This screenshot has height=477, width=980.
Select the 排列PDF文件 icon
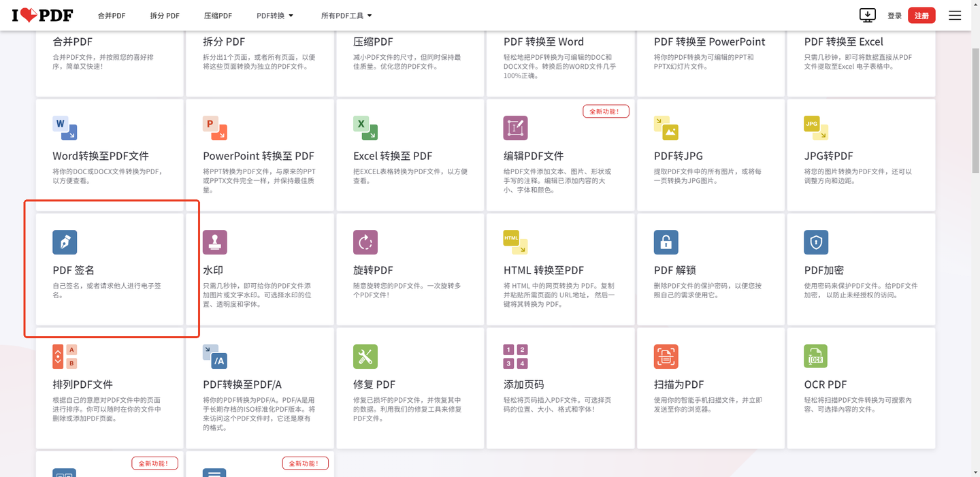(x=65, y=357)
